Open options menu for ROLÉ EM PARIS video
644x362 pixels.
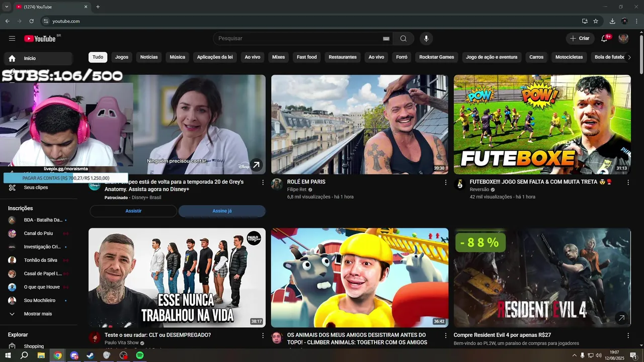click(445, 183)
